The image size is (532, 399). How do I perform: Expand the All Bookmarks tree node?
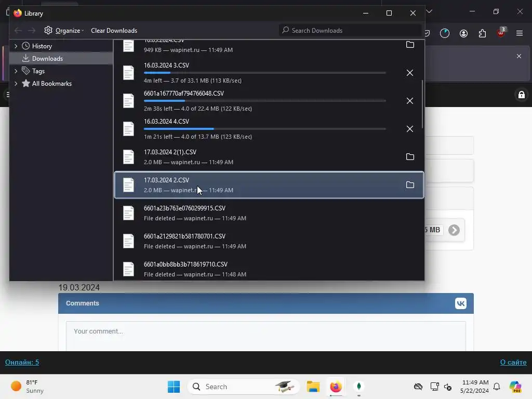pos(16,84)
